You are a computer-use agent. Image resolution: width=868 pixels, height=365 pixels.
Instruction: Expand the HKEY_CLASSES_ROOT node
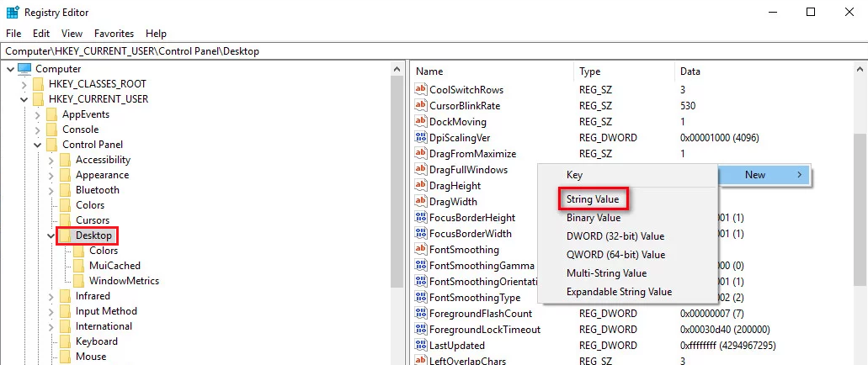coord(24,85)
